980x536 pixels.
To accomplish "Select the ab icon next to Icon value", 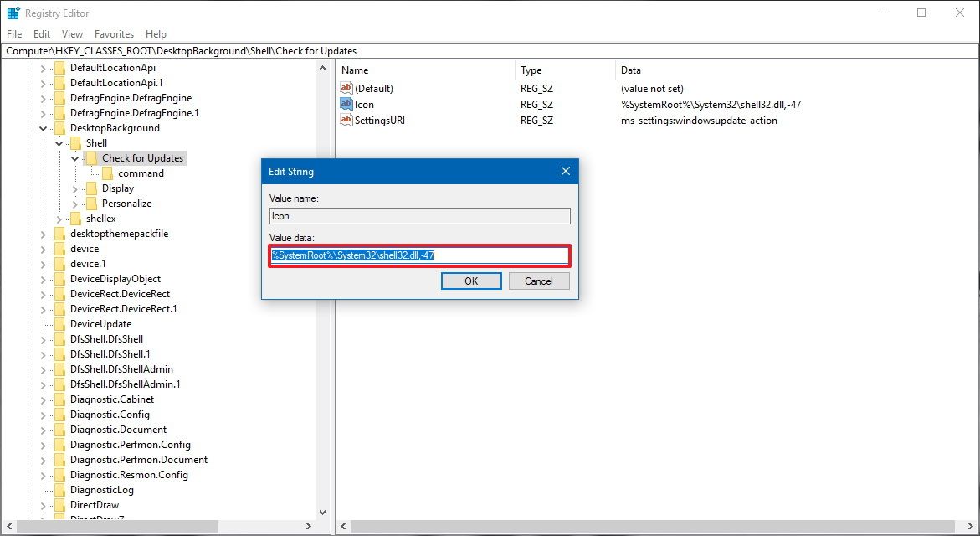I will pos(346,104).
